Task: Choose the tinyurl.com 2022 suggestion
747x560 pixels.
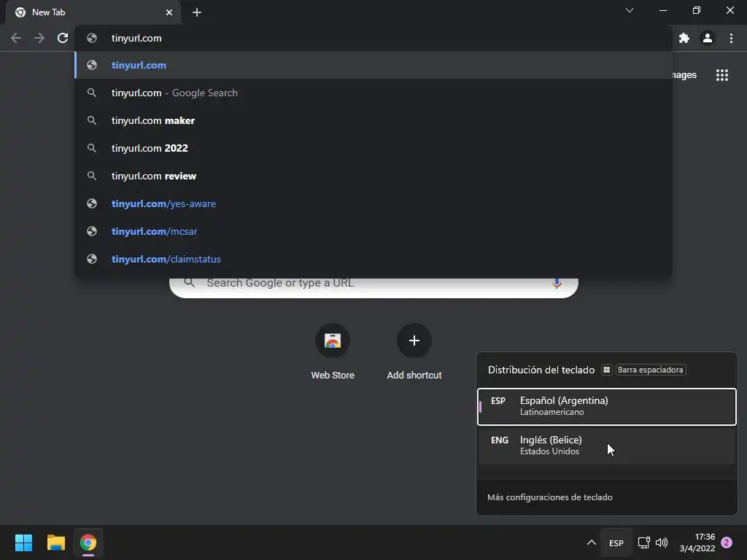Action: [373, 148]
